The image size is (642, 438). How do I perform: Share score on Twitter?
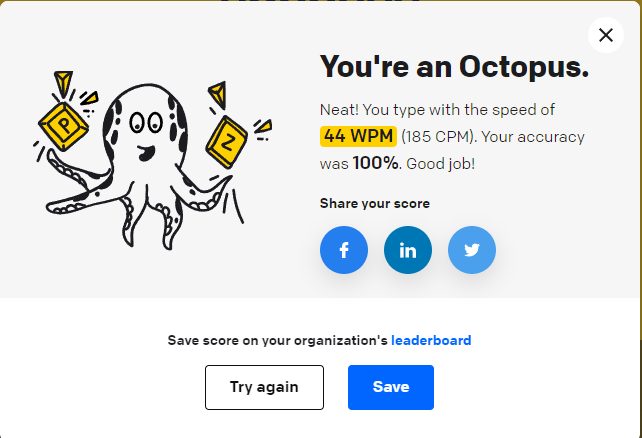[472, 250]
